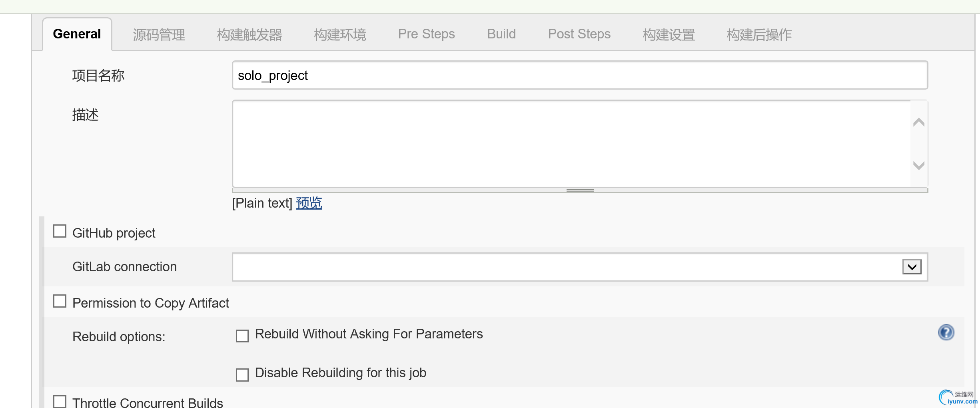Toggle Throttle Concurrent Builds checkbox
The image size is (980, 408).
tap(60, 401)
